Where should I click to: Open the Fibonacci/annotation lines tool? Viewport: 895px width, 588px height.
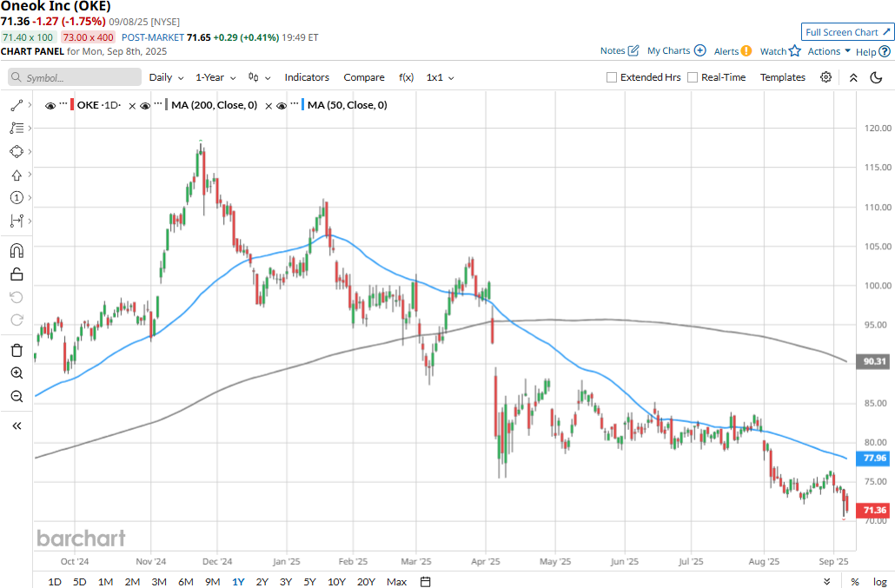coord(17,129)
